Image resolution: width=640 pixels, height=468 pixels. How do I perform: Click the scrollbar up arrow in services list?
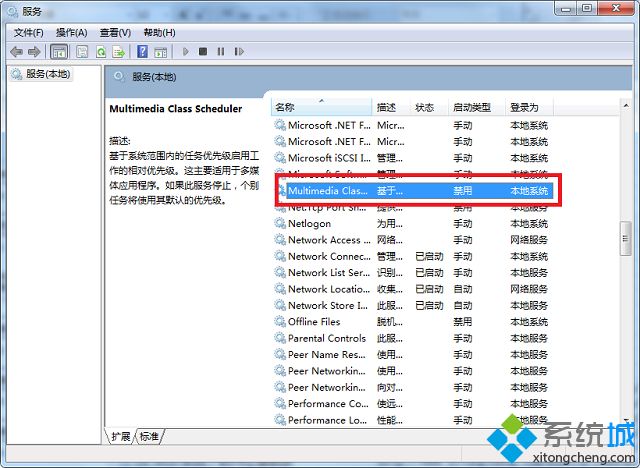626,106
